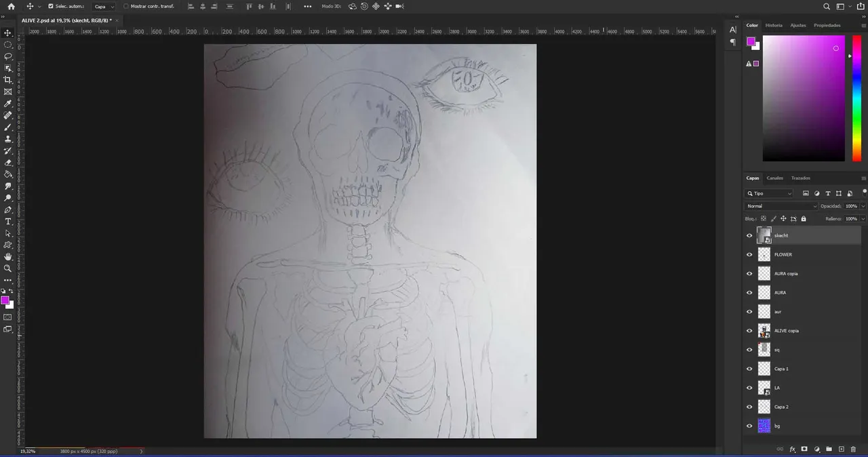The image size is (868, 457).
Task: Select the Move tool in toolbar
Action: [8, 33]
